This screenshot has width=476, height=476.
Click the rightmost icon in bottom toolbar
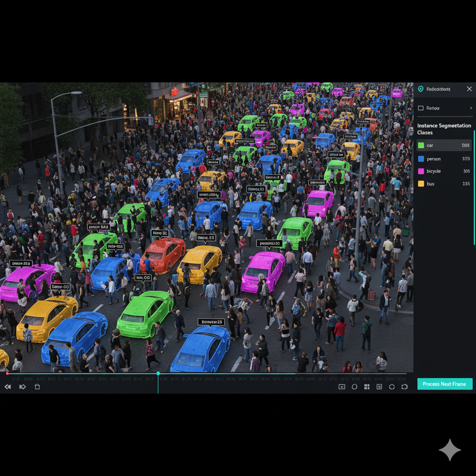[x=404, y=387]
